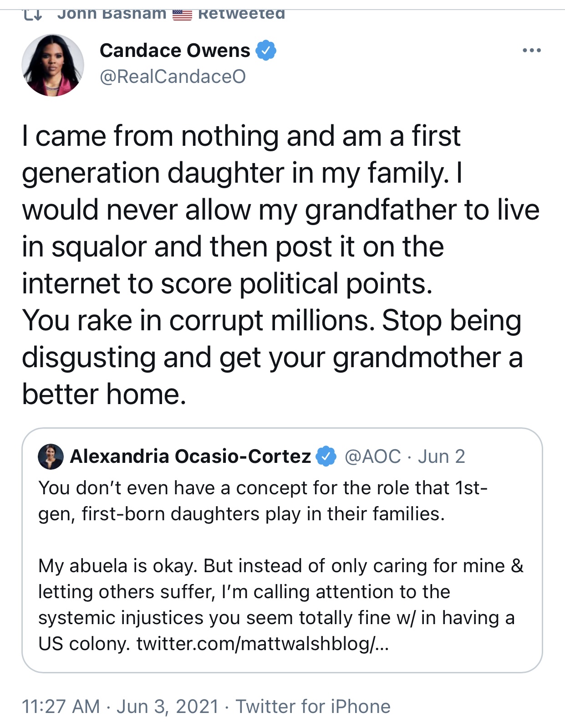Tap the quoted text starting 'My abuela is okay'

[281, 605]
